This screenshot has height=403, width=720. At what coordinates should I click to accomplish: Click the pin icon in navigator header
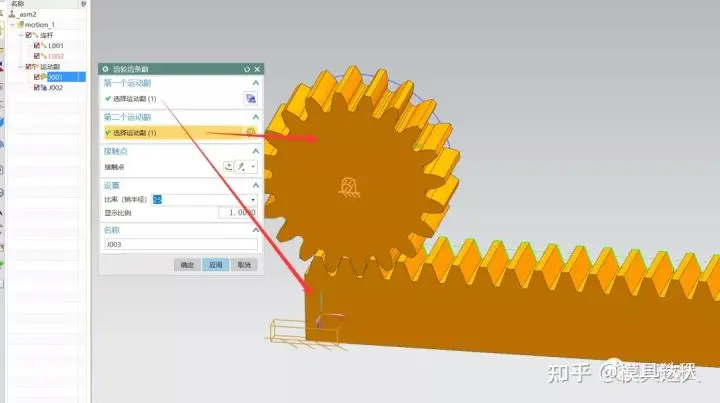point(83,4)
